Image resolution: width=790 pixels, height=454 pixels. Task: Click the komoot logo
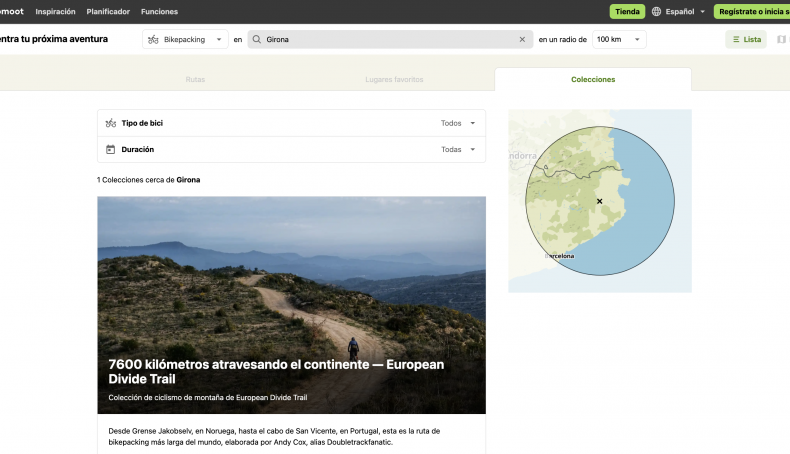click(12, 11)
